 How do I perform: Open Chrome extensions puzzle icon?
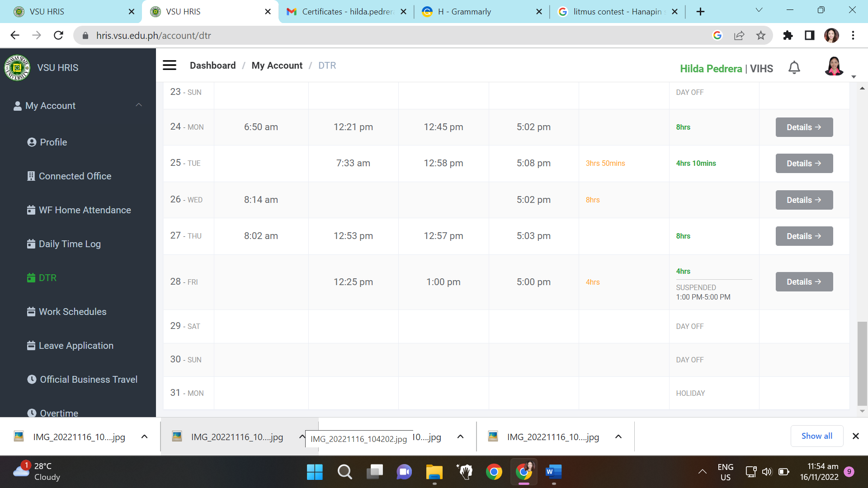point(788,36)
